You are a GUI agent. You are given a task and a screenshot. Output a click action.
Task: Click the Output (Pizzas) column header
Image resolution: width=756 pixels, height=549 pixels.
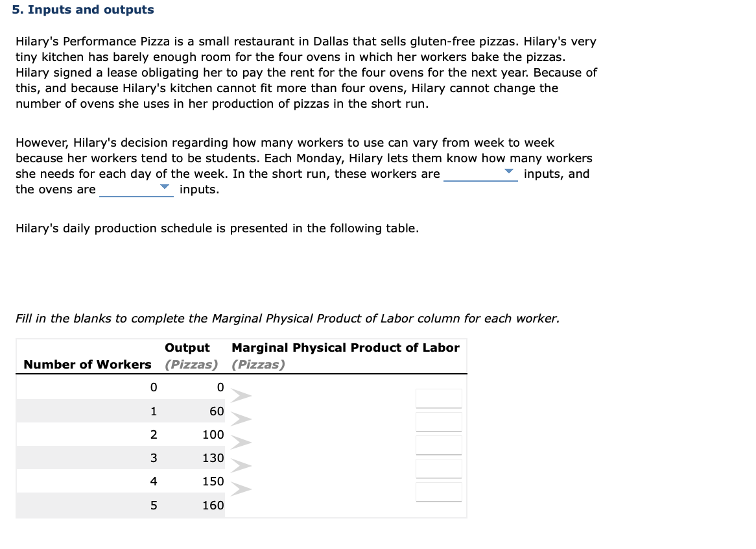coord(187,356)
